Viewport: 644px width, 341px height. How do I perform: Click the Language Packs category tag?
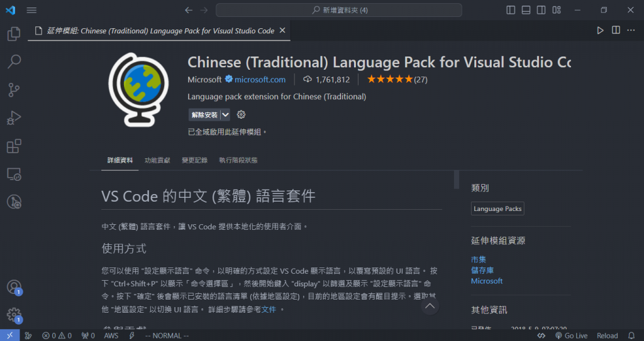(x=497, y=209)
